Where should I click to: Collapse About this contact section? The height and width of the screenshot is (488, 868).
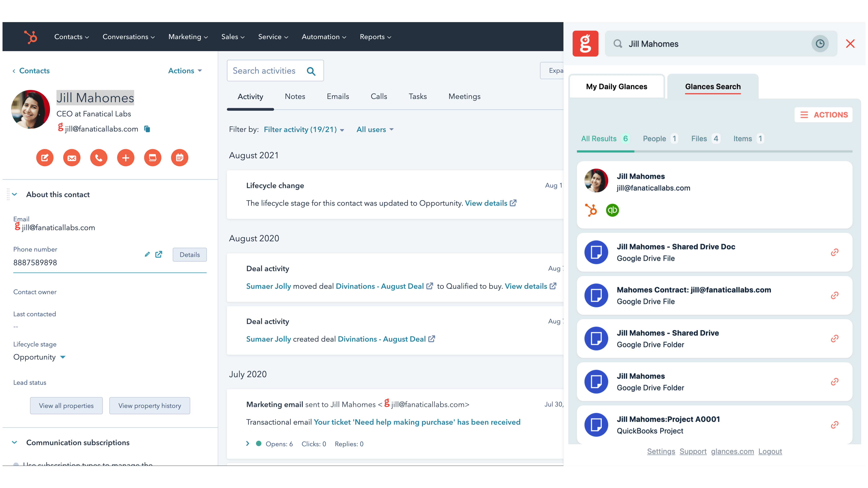(x=15, y=194)
